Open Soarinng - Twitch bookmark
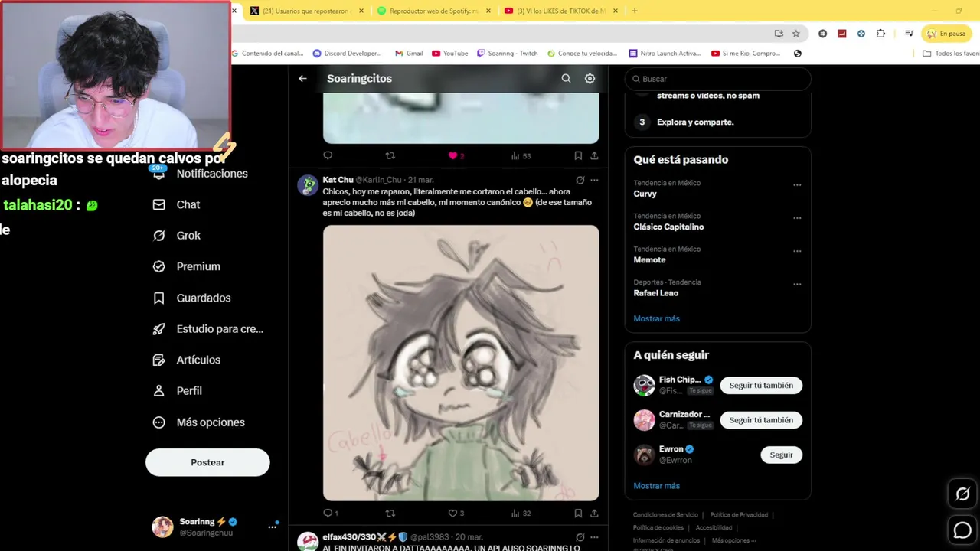This screenshot has width=980, height=551. click(x=507, y=54)
